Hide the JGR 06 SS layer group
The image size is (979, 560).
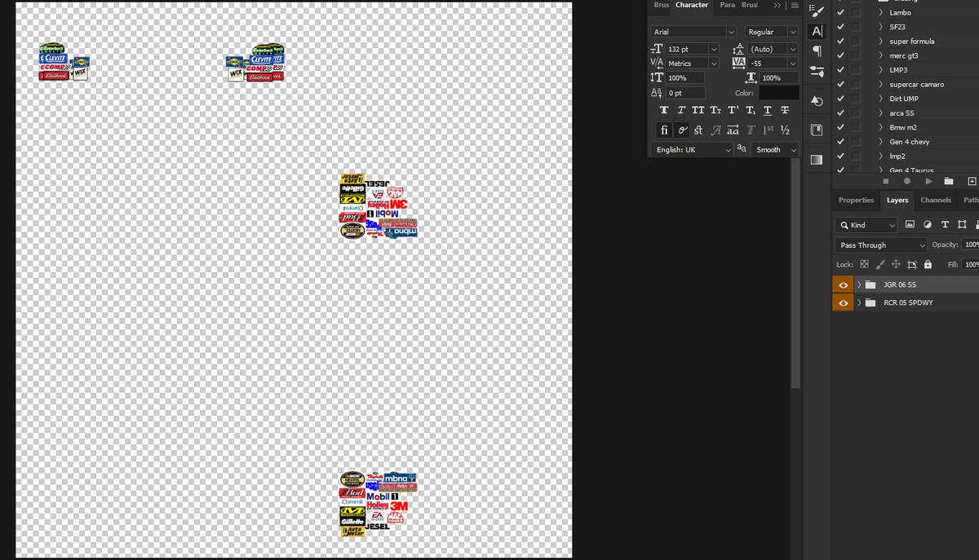coord(843,284)
